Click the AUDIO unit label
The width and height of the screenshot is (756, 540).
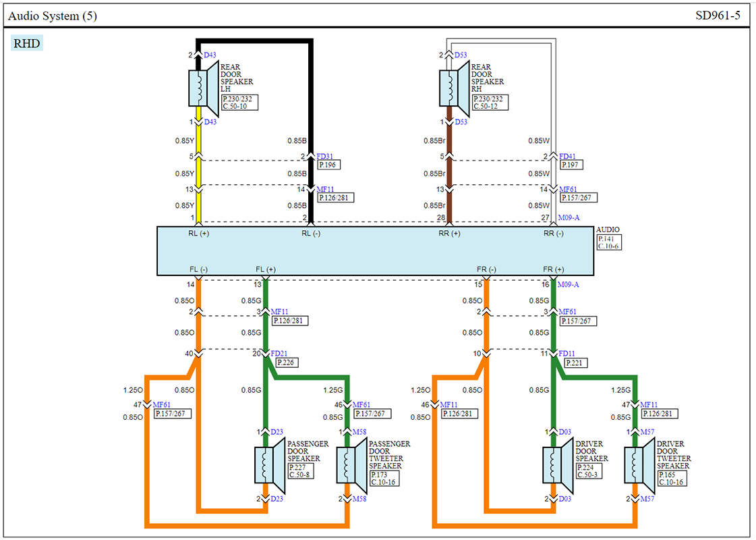[608, 230]
